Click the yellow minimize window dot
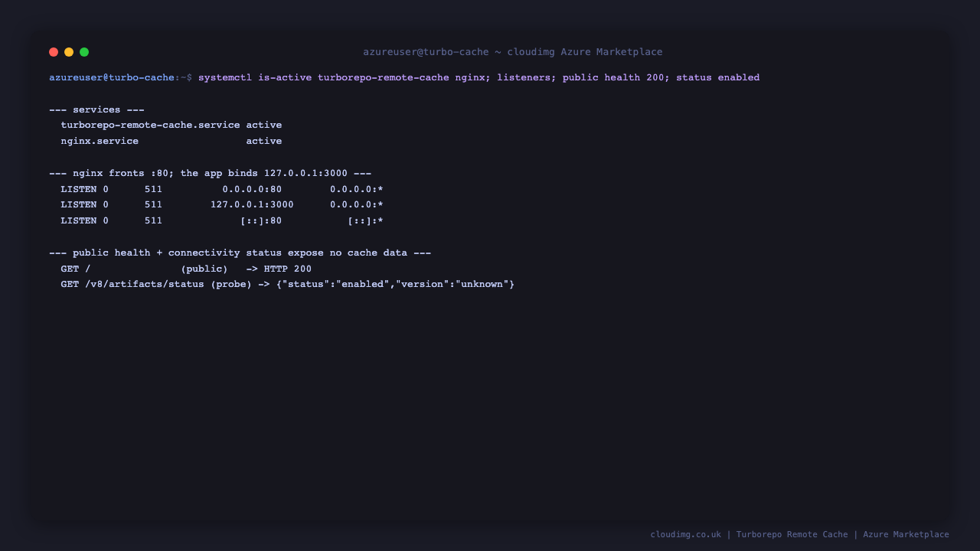 69,52
